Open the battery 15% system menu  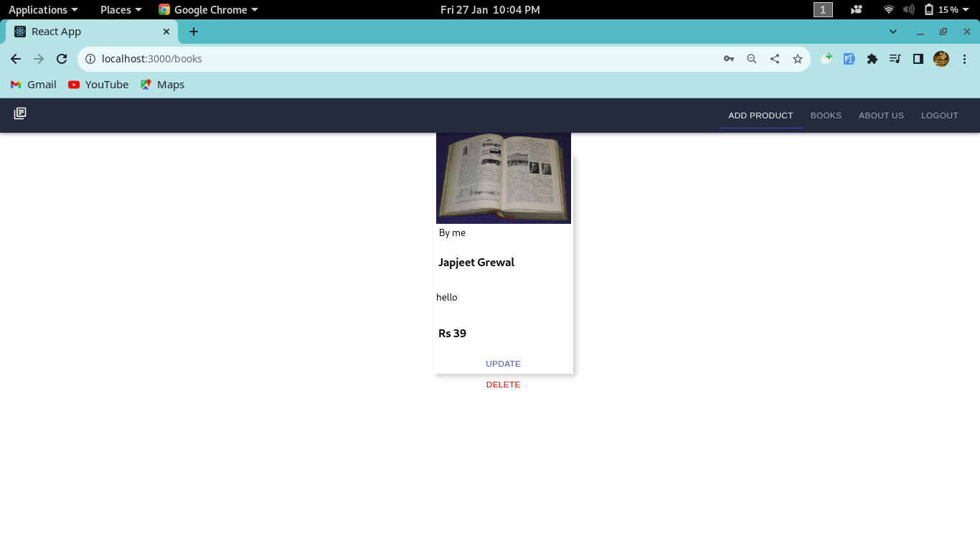947,9
